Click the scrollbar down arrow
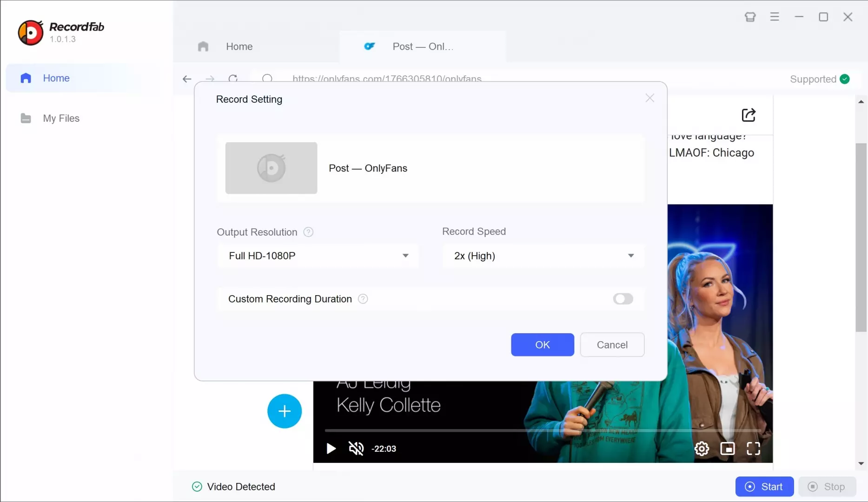The height and width of the screenshot is (502, 868). [x=861, y=463]
